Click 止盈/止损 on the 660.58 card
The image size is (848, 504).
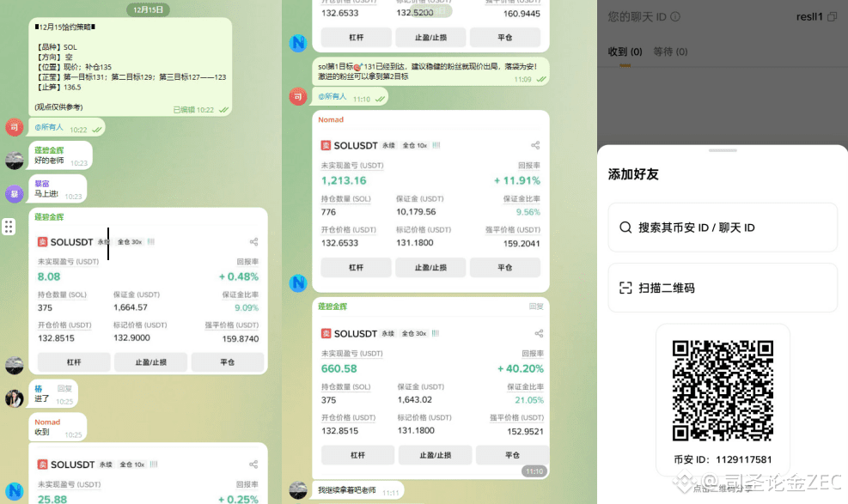click(436, 455)
